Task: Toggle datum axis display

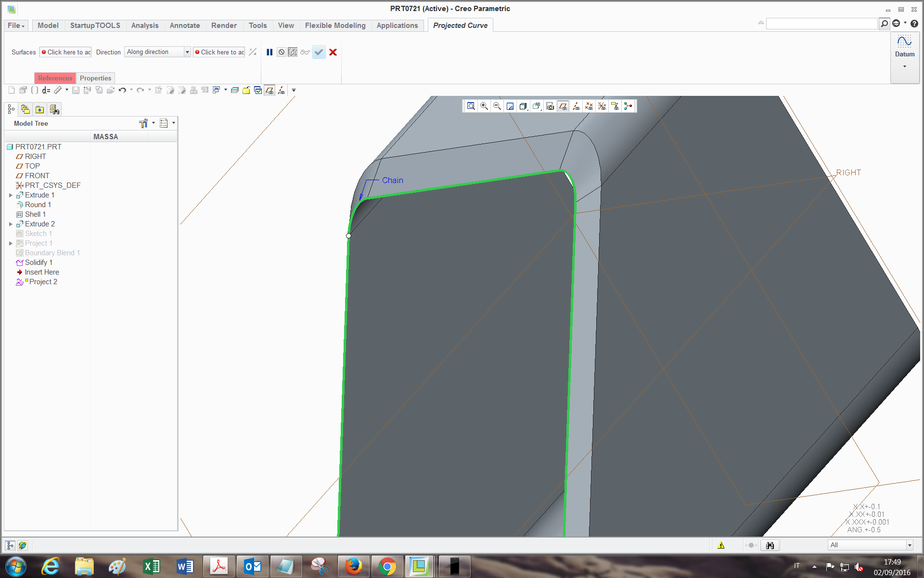Action: [576, 106]
